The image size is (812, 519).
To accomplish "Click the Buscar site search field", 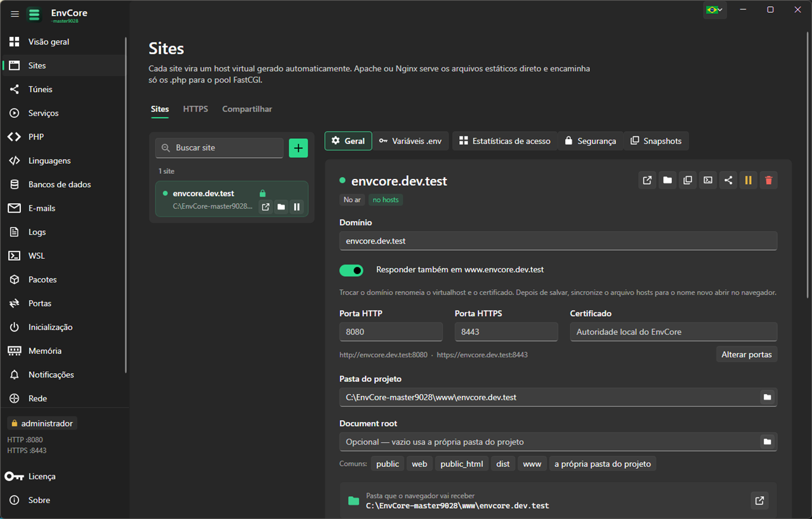I will pos(219,148).
